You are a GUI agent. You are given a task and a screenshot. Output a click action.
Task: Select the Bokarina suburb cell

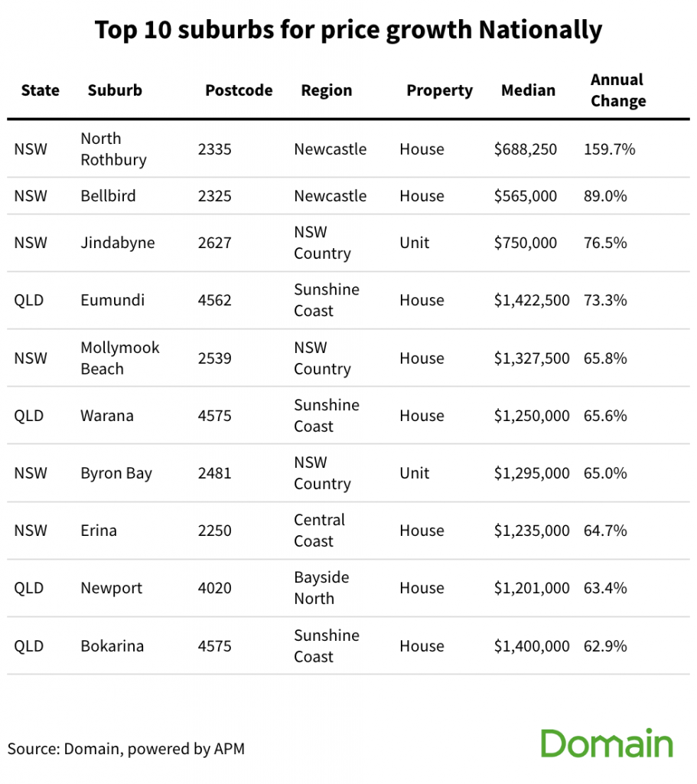point(112,646)
